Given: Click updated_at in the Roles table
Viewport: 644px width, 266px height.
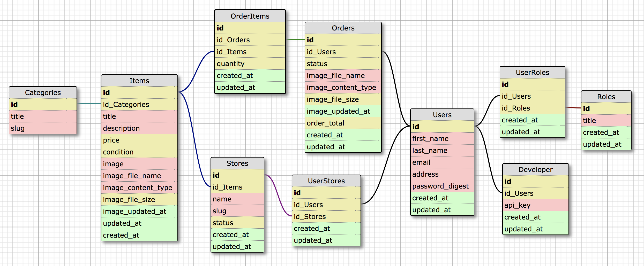Looking at the screenshot, I should tap(606, 144).
